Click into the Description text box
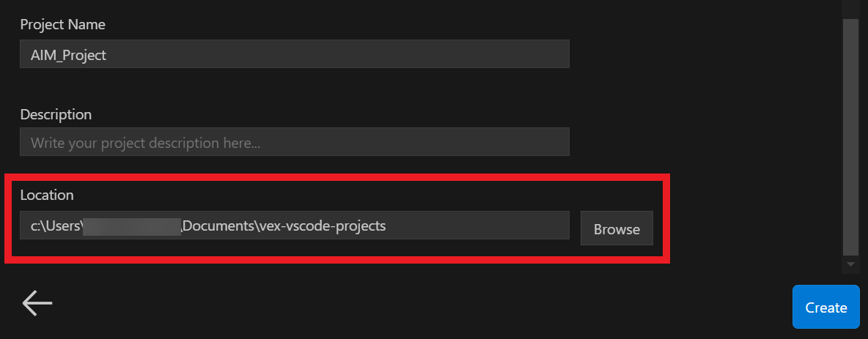 coord(294,142)
